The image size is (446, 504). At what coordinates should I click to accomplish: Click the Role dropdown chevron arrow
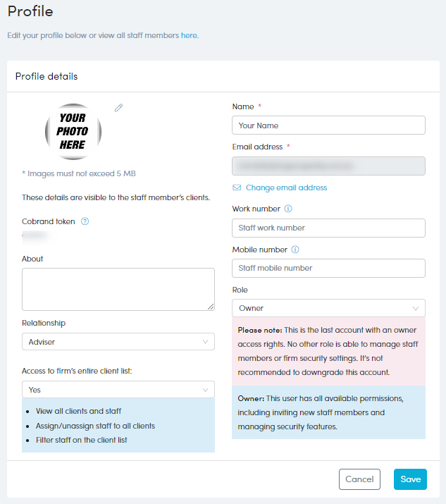pos(416,308)
